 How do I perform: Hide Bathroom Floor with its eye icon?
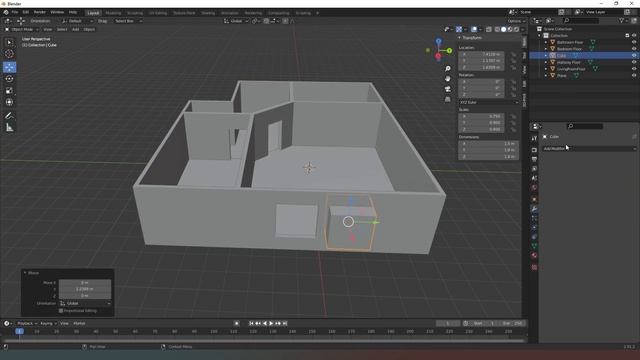(634, 42)
